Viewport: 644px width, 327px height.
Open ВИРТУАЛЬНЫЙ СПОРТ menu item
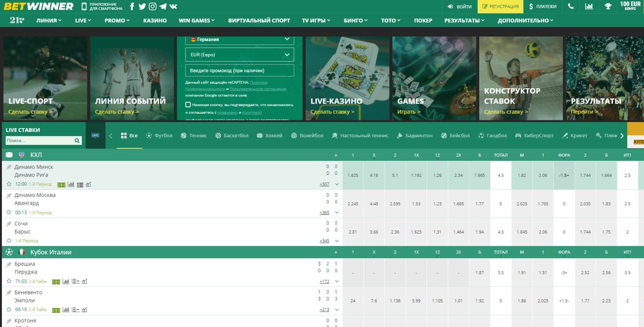point(259,21)
